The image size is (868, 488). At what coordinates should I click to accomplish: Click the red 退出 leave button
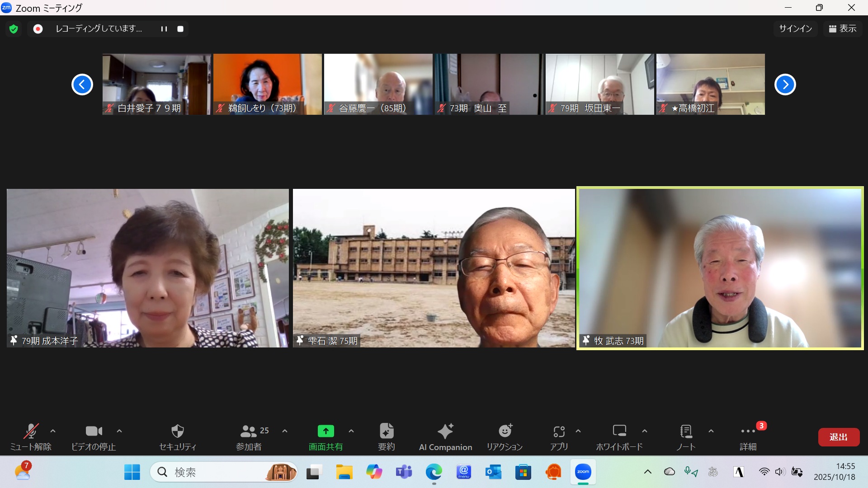(839, 437)
